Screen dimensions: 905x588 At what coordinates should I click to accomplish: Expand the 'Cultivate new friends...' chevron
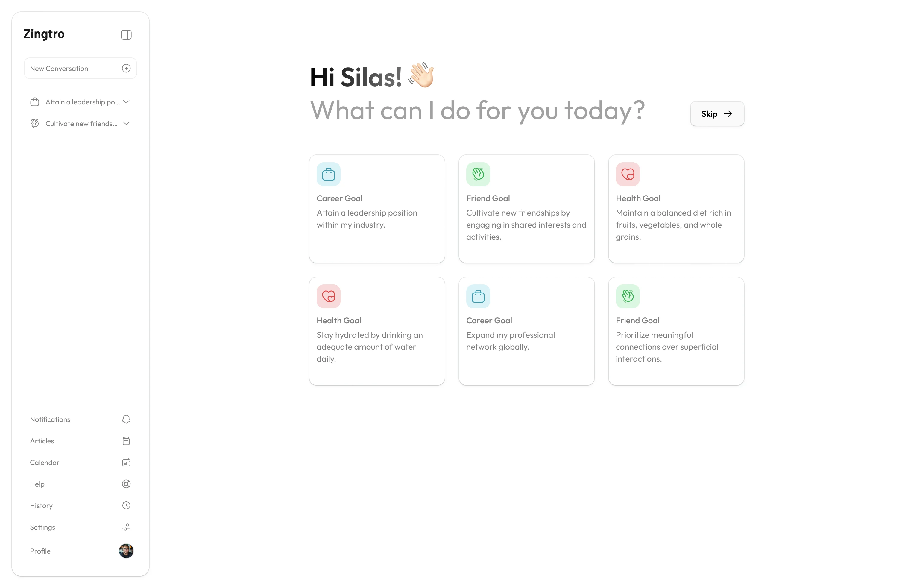(127, 124)
